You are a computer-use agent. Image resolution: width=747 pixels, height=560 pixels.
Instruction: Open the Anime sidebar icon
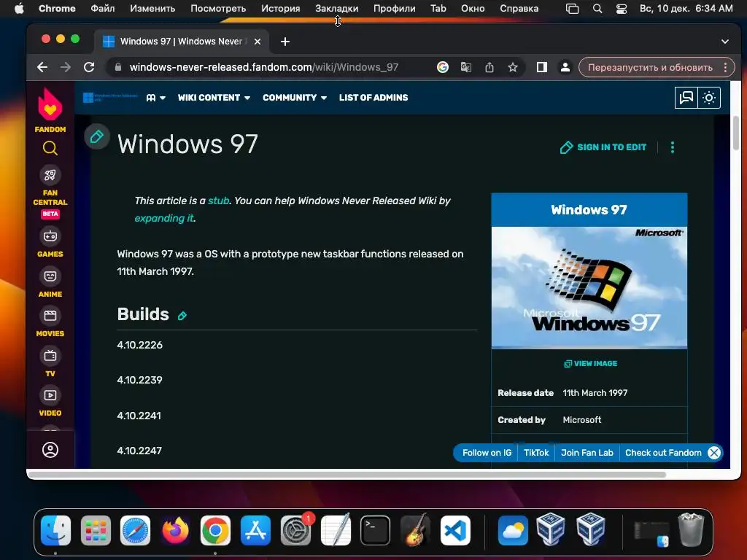[50, 276]
